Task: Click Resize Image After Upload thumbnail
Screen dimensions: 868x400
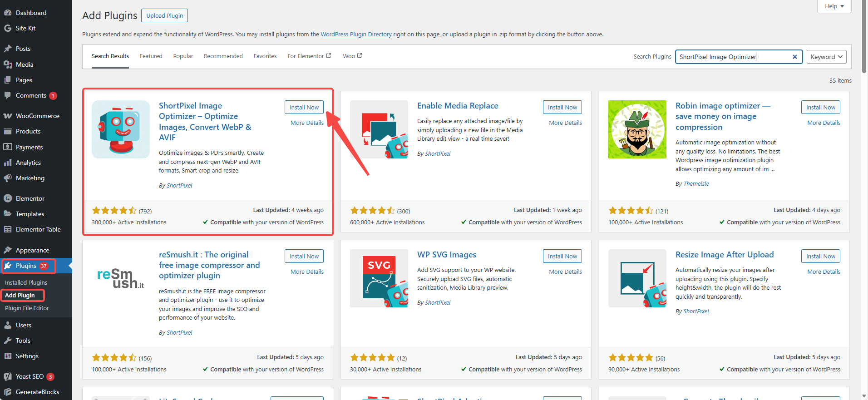Action: pos(637,278)
